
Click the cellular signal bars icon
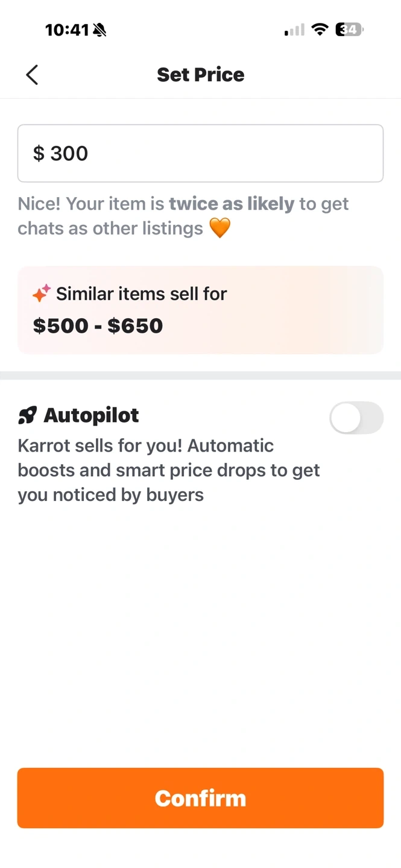pos(294,30)
